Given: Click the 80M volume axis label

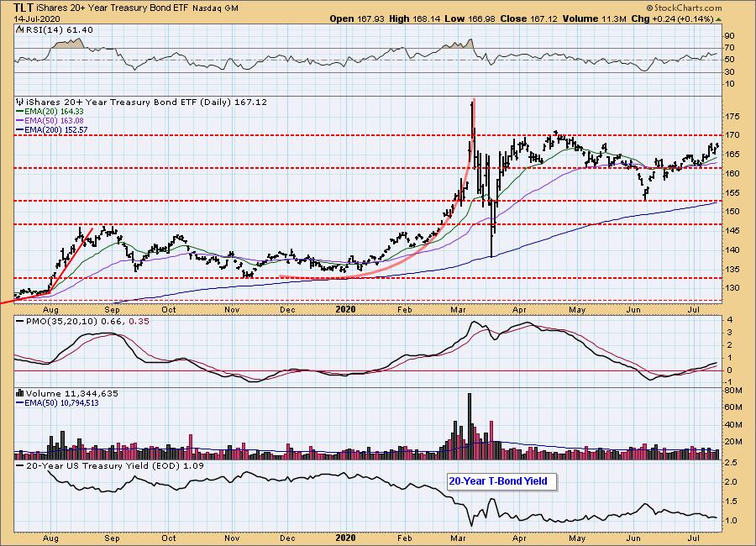Looking at the screenshot, I should tap(732, 391).
